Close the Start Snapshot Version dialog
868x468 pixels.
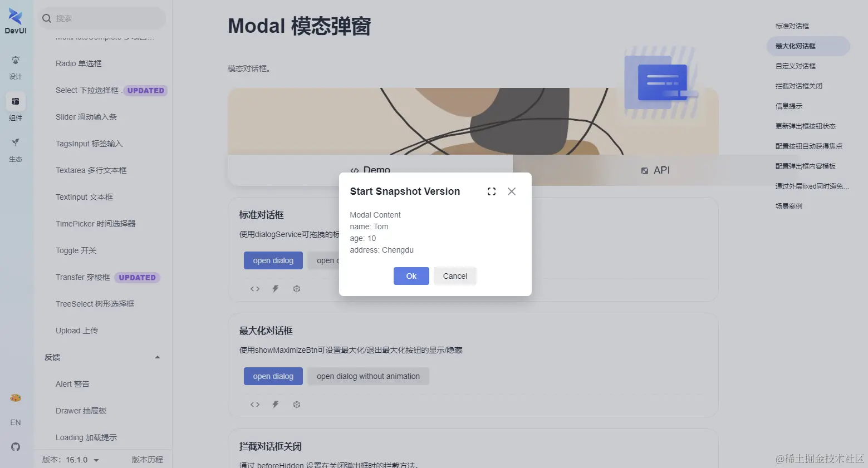512,191
